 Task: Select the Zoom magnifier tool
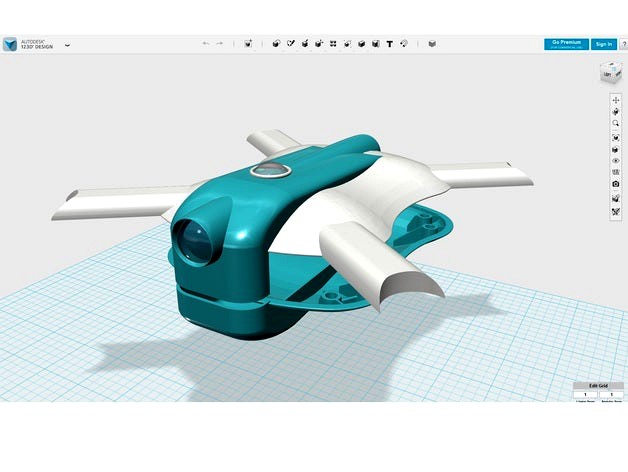pos(616,123)
